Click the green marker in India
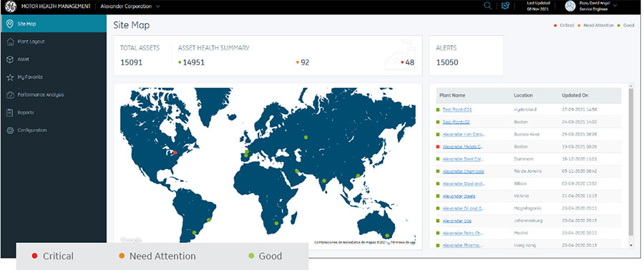Screen dimensions: 644x273 click(324, 181)
